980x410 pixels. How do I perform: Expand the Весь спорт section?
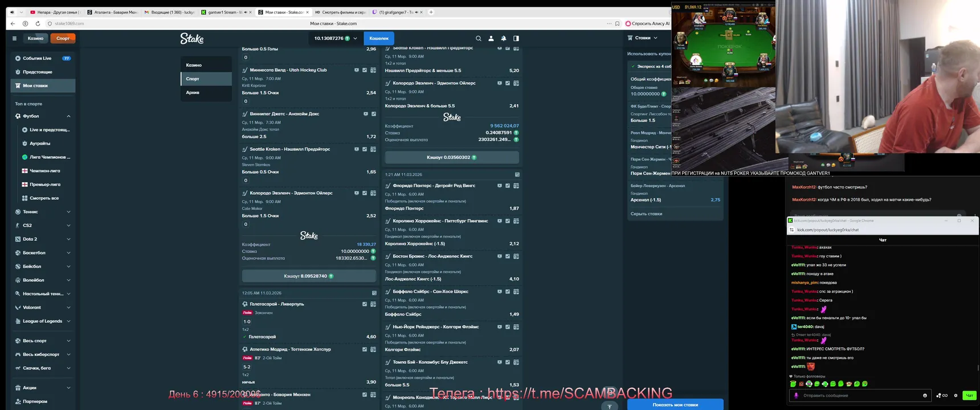pyautogui.click(x=68, y=341)
